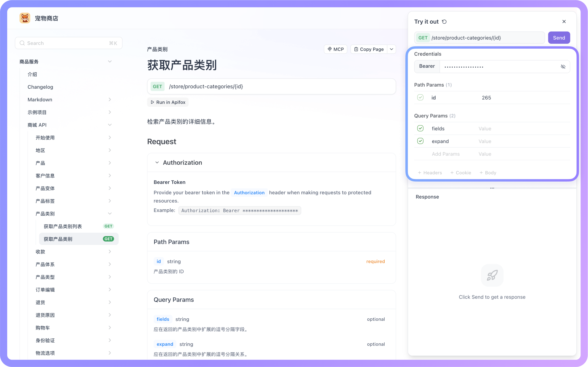Open the Copy Page dropdown arrow
The width and height of the screenshot is (588, 367).
pyautogui.click(x=392, y=49)
